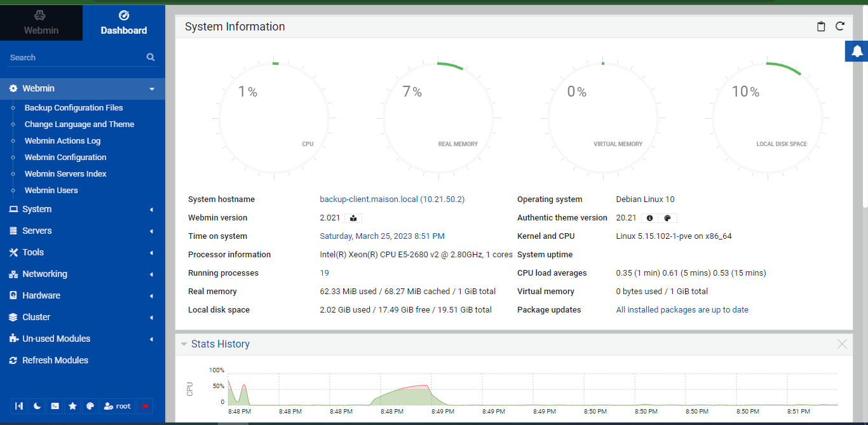The image size is (868, 425).
Task: Click the notifications bell icon
Action: tap(857, 51)
